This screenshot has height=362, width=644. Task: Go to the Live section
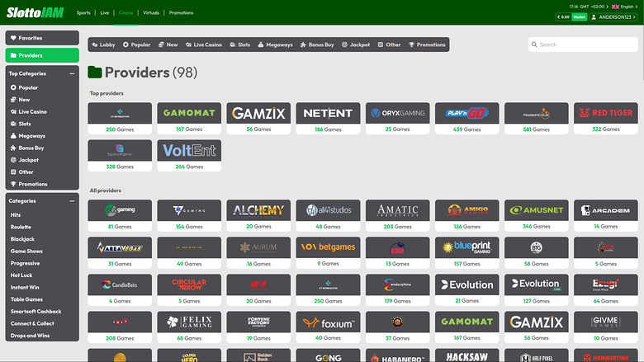pos(105,12)
